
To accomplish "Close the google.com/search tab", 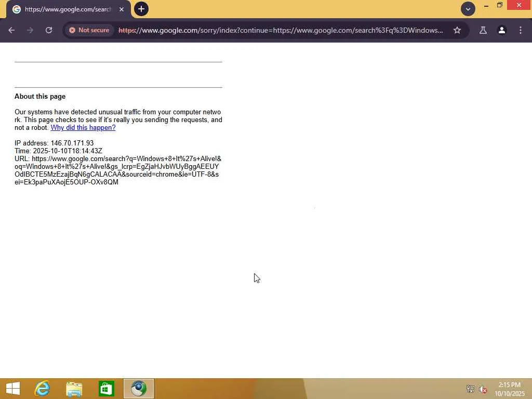I will coord(122,9).
